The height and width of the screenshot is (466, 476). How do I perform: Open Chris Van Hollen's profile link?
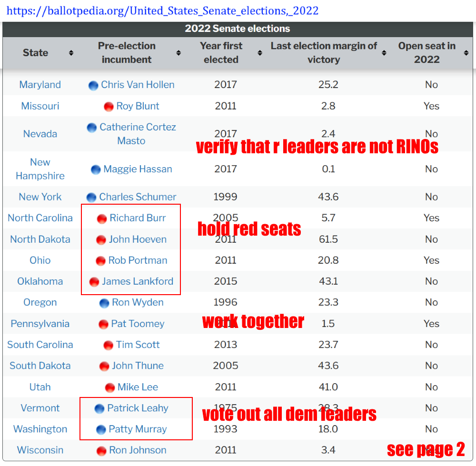(x=138, y=85)
